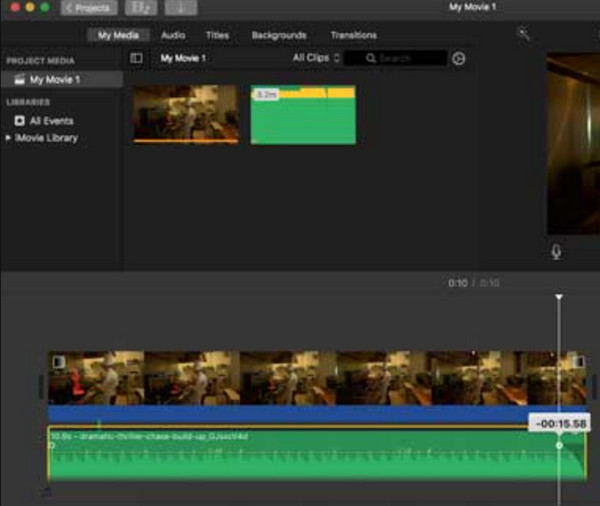Click the viewer preview image
Viewport: 600px width, 506px height.
point(573,144)
